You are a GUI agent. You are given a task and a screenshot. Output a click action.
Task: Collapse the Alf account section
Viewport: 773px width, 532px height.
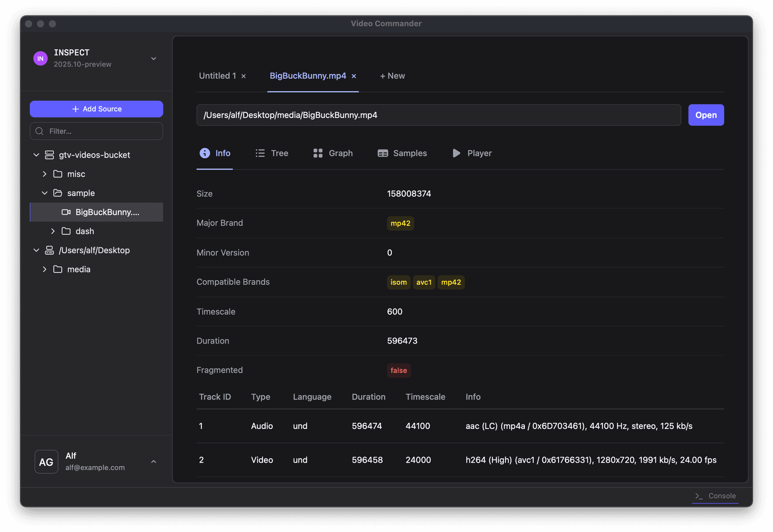point(153,461)
